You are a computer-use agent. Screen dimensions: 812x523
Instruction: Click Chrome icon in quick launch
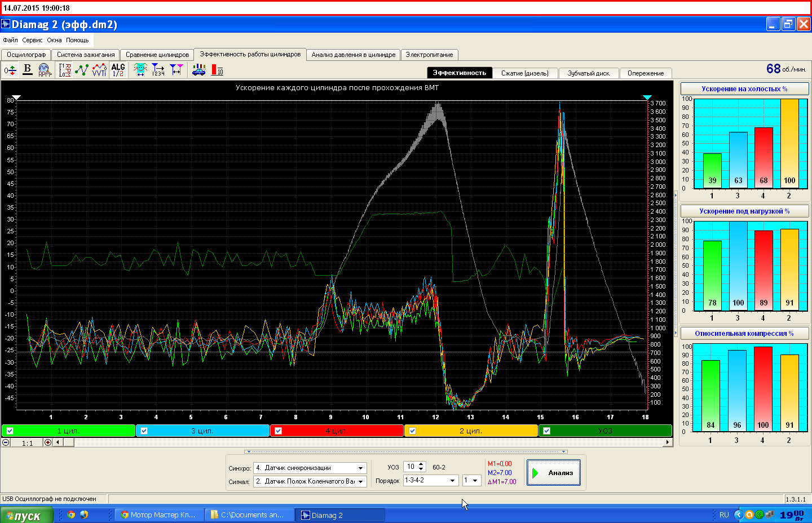click(x=71, y=515)
